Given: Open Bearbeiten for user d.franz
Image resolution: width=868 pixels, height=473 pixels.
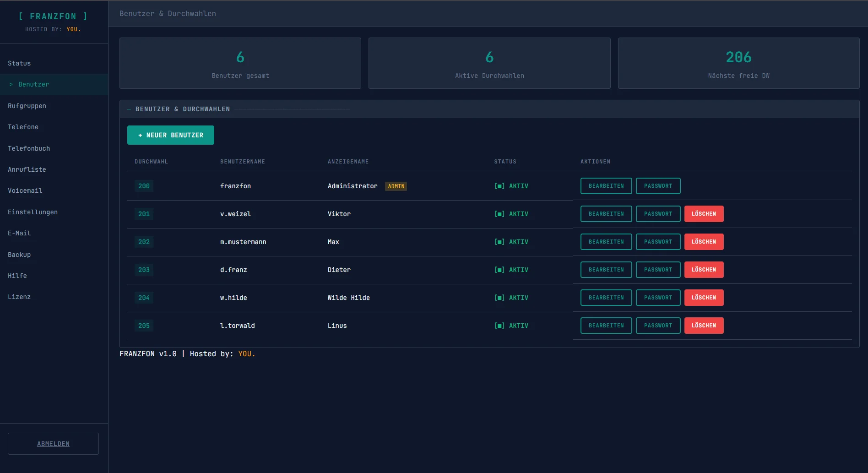Looking at the screenshot, I should point(606,270).
